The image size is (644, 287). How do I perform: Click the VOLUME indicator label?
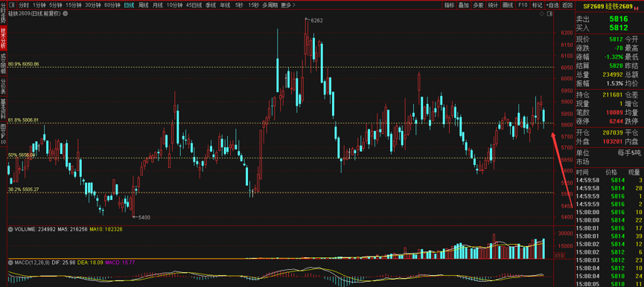tap(25, 230)
